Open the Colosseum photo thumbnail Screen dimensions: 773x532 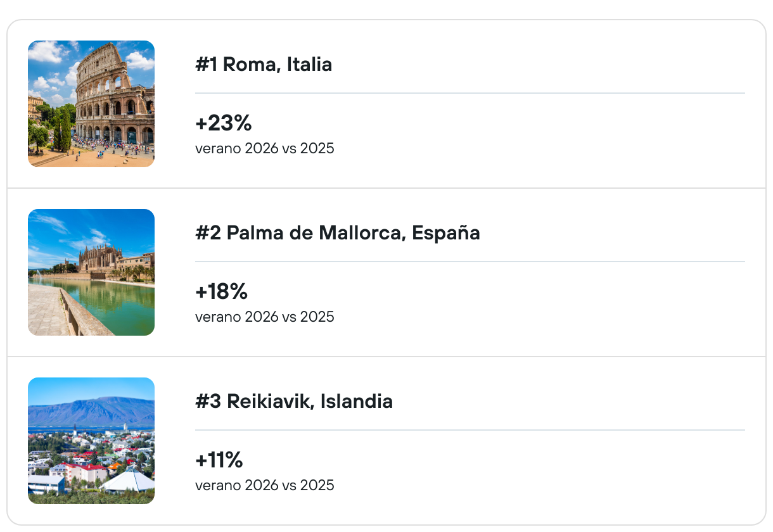click(91, 104)
